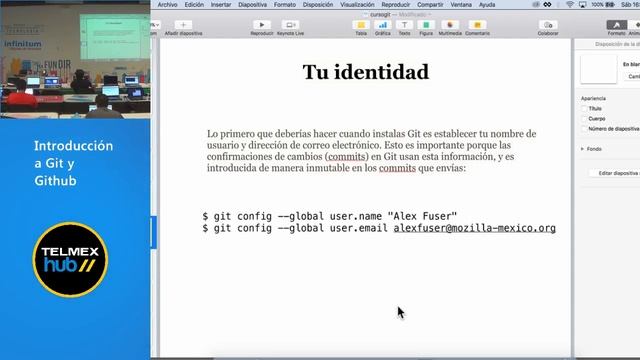This screenshot has height=360, width=640.
Task: Toggle the Número de diapositiva checkbox
Action: pyautogui.click(x=584, y=129)
